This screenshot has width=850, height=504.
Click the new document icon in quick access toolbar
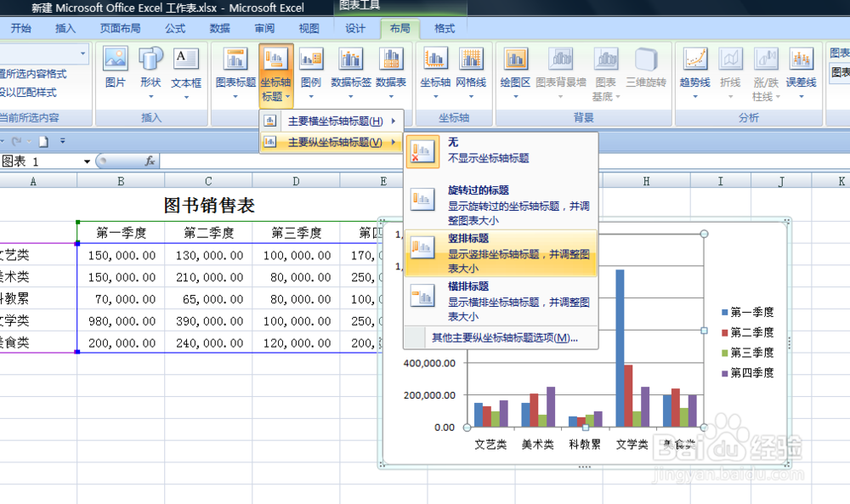click(x=43, y=141)
